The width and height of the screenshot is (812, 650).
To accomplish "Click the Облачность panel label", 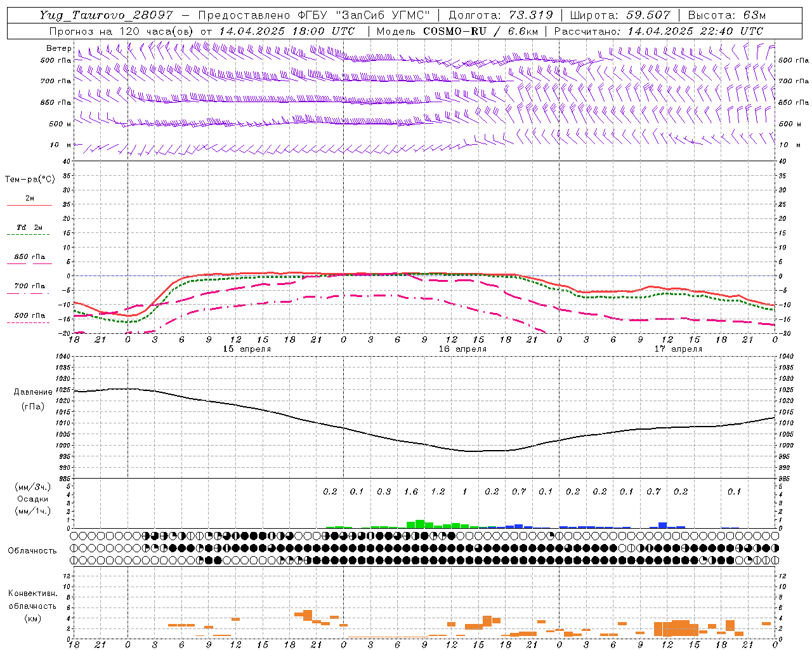I will (x=32, y=551).
